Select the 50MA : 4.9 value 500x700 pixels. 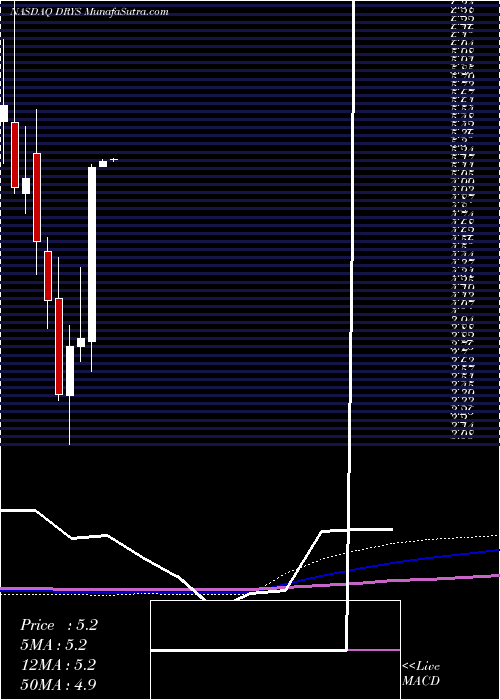point(58,684)
